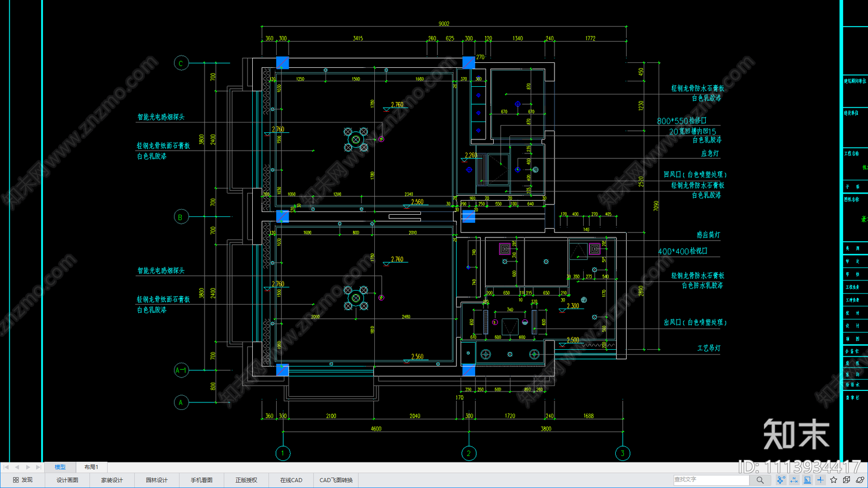
Task: Click the star favorite icon
Action: pos(834,480)
